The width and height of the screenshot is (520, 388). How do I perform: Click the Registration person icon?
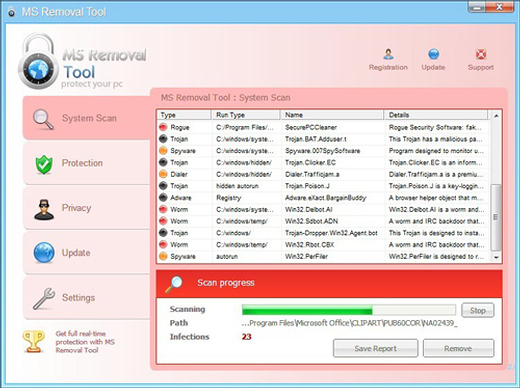388,54
